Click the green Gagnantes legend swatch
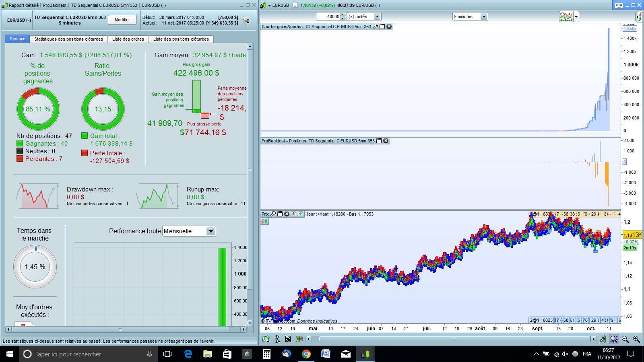 (x=20, y=143)
